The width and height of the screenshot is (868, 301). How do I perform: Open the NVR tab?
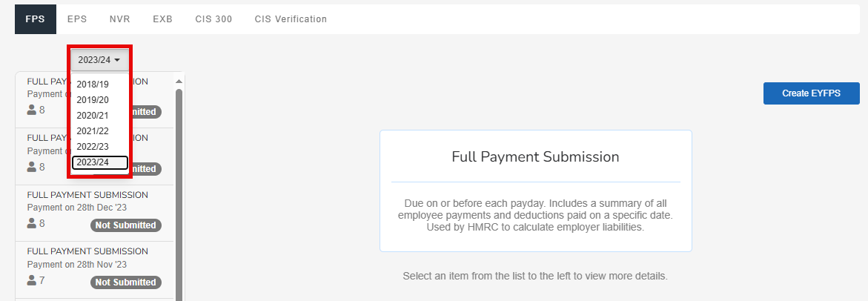pyautogui.click(x=119, y=19)
